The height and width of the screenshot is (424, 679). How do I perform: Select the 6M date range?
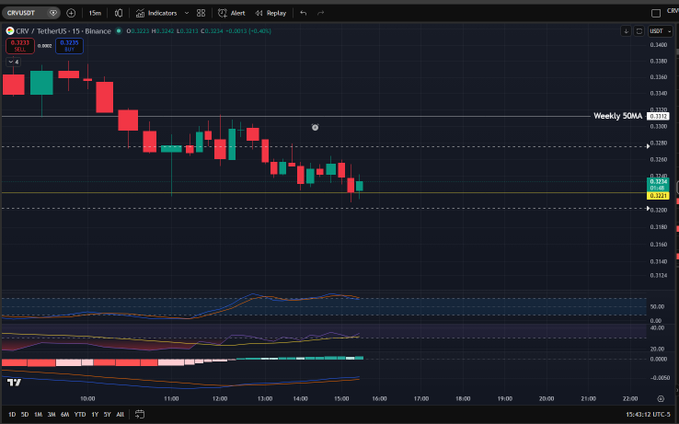(65, 414)
